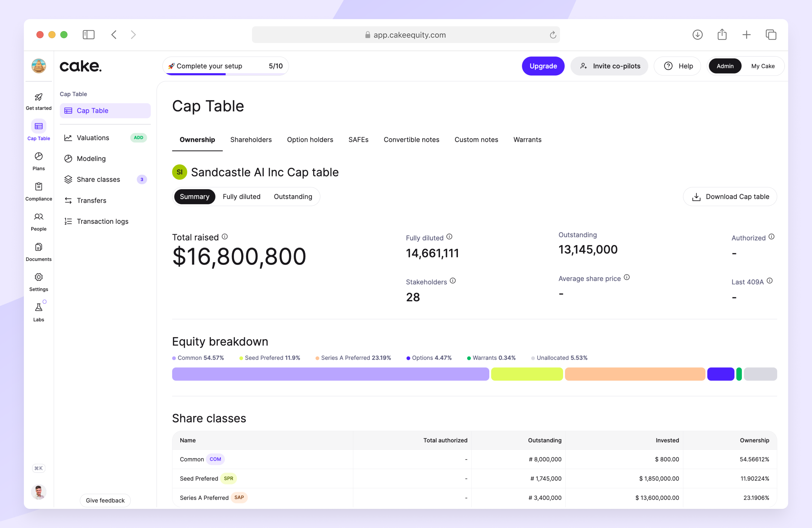
Task: Toggle the Safari sidebar icon
Action: pos(89,34)
